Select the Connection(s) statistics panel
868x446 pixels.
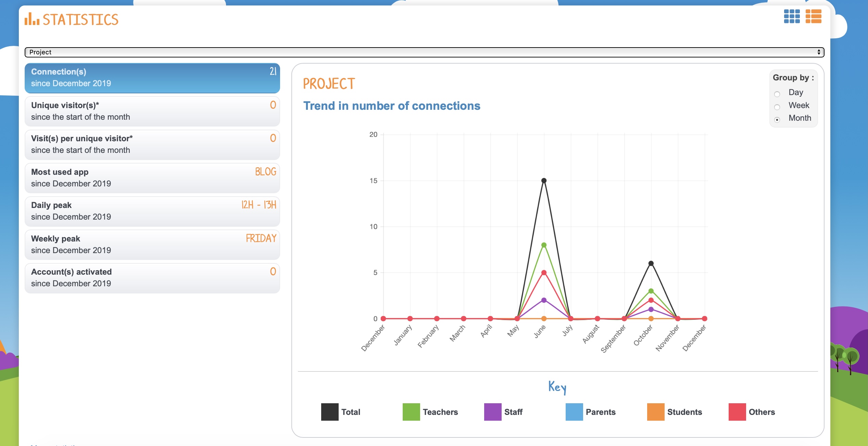click(152, 78)
